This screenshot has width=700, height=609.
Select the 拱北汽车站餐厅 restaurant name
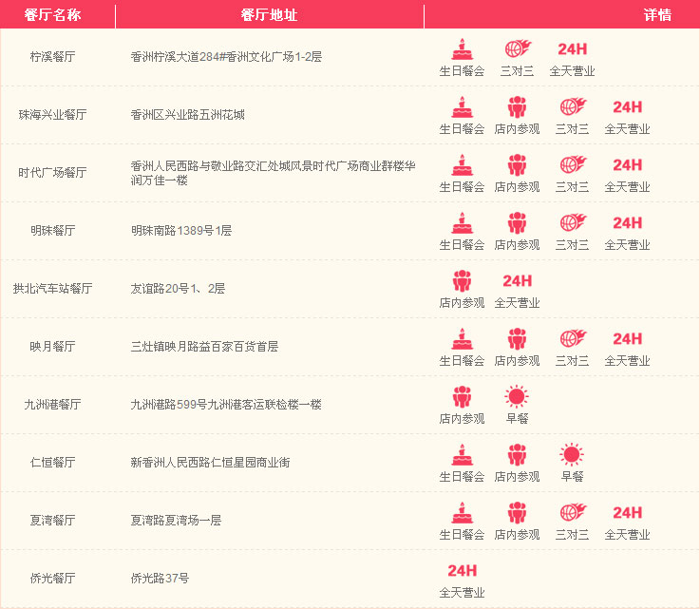52,289
